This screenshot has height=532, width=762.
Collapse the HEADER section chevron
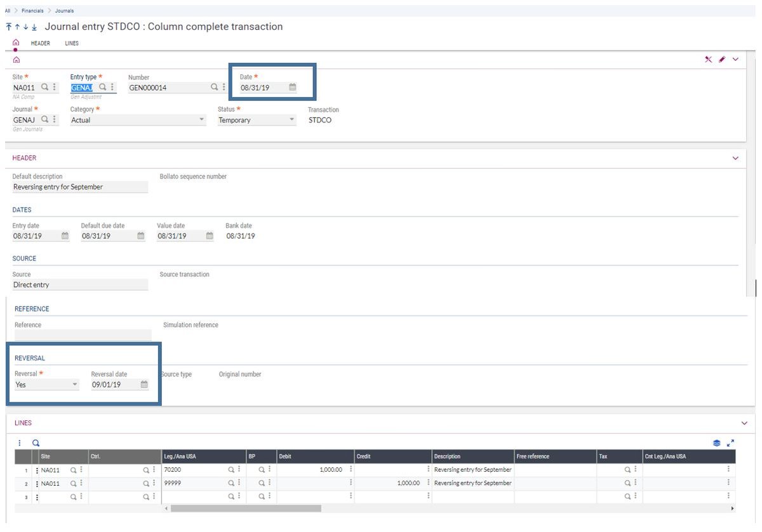[735, 157]
